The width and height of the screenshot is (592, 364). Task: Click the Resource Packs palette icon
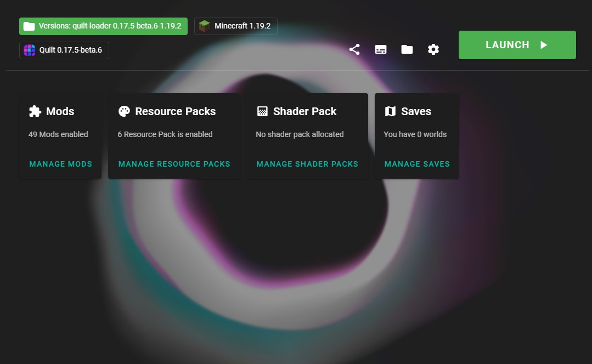[124, 111]
